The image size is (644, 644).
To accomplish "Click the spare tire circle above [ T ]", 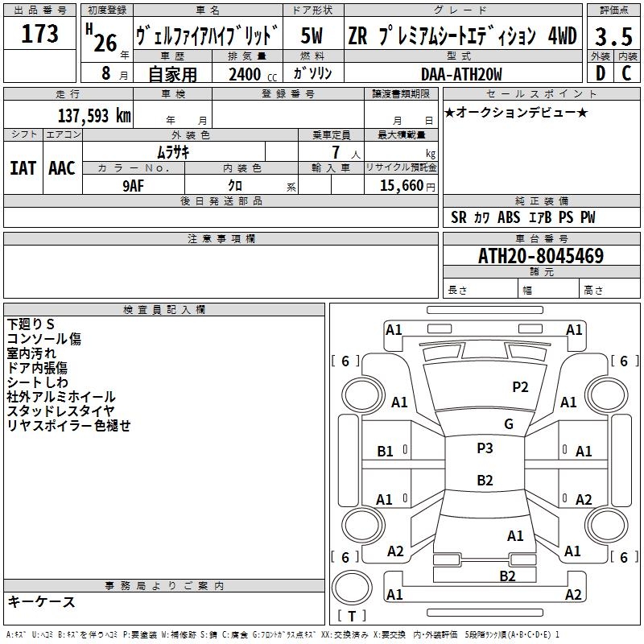I will (x=352, y=588).
